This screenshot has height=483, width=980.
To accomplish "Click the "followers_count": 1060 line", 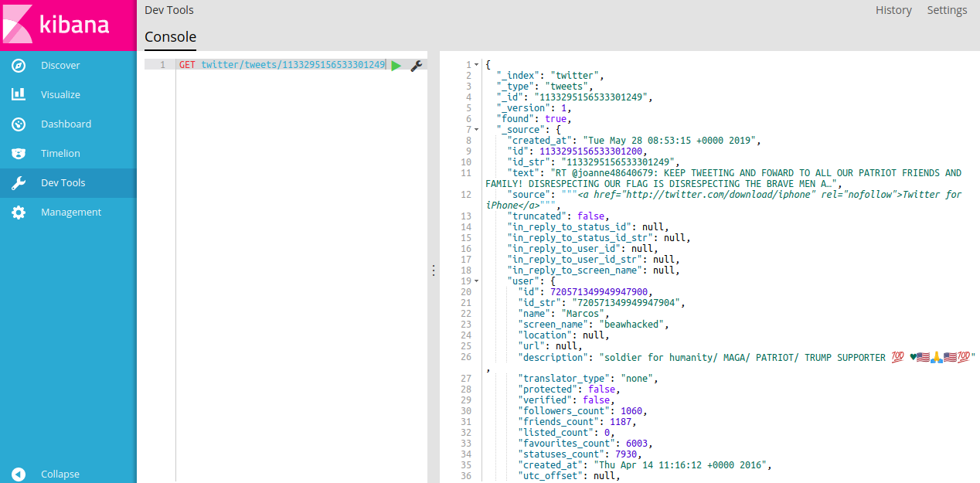I will coord(582,411).
